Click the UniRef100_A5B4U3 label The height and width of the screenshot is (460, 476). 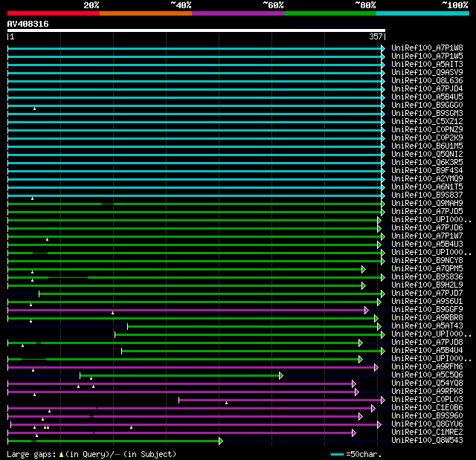(427, 244)
